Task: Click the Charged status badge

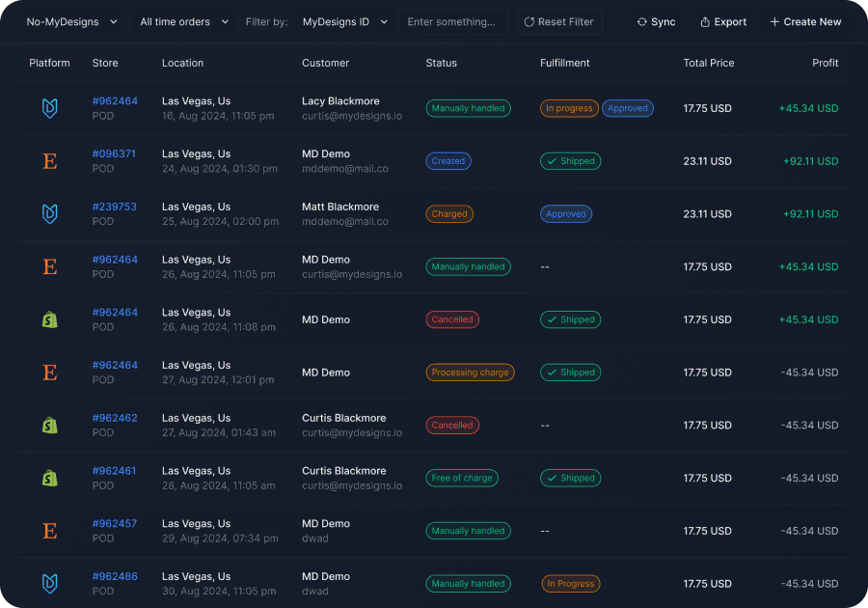Action: click(x=449, y=214)
